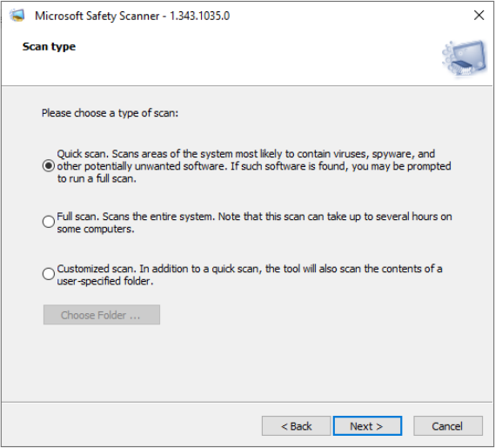This screenshot has height=448, width=495.
Task: Click the Customized scan description text
Action: (x=250, y=275)
